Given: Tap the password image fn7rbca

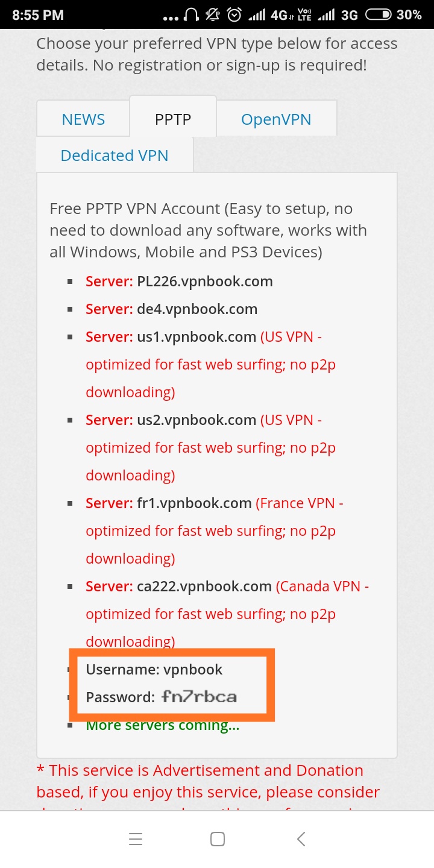Looking at the screenshot, I should [x=199, y=697].
